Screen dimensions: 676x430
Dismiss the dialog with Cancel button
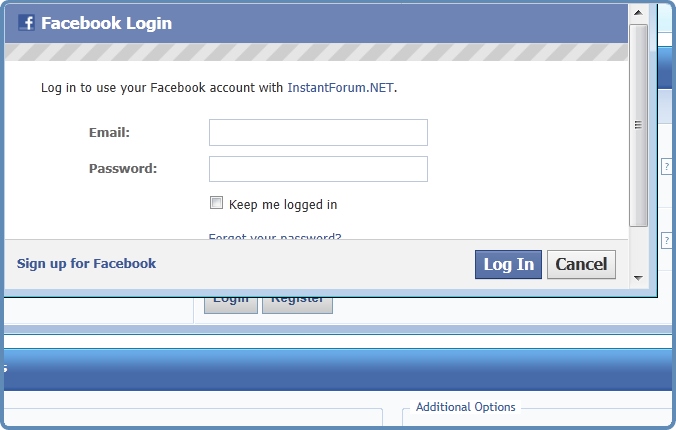pos(581,264)
